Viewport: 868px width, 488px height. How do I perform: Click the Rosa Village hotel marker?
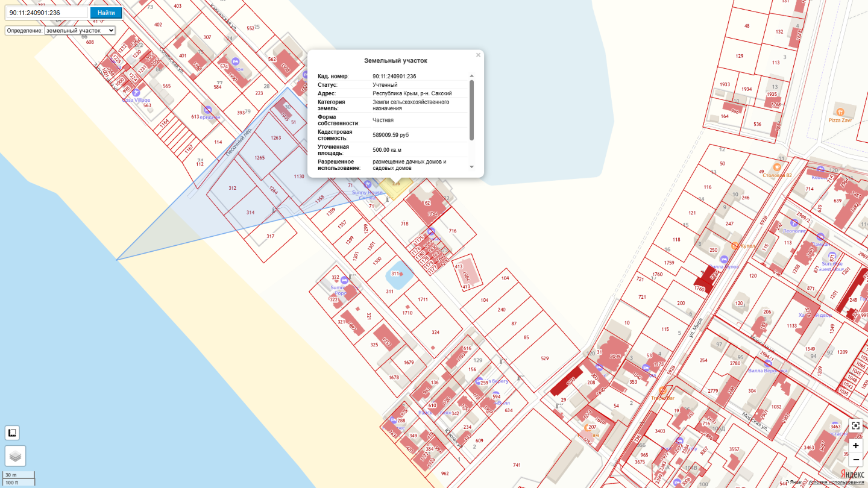(x=136, y=93)
